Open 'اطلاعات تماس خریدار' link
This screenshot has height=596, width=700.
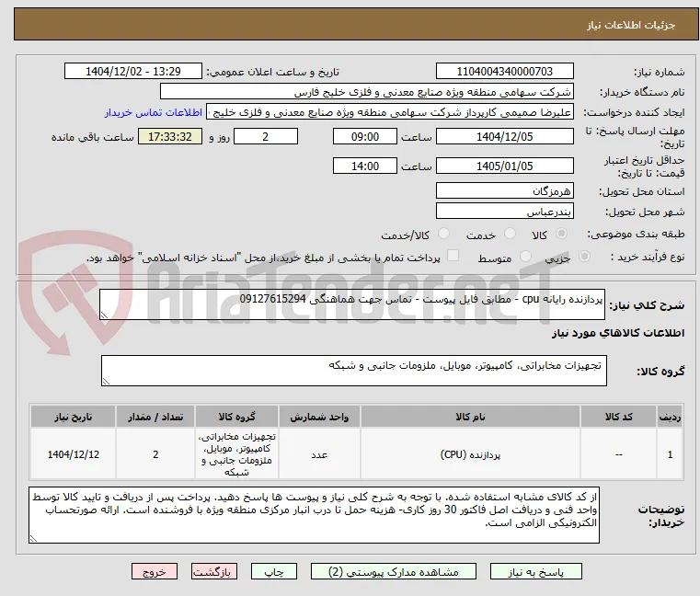(x=154, y=112)
